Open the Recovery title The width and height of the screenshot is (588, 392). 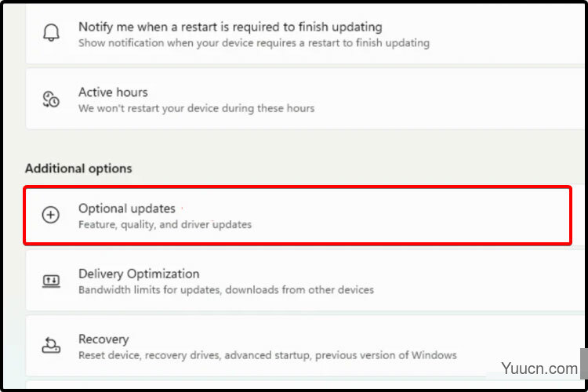[x=103, y=339]
